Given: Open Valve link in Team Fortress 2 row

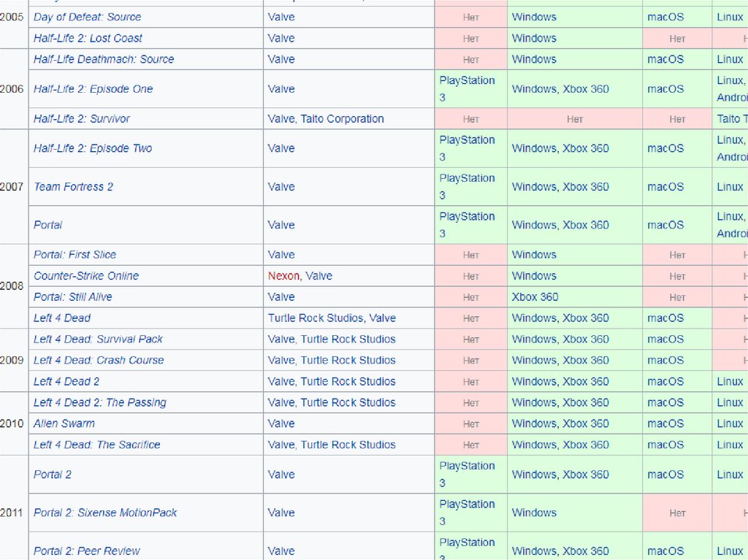Looking at the screenshot, I should [281, 187].
